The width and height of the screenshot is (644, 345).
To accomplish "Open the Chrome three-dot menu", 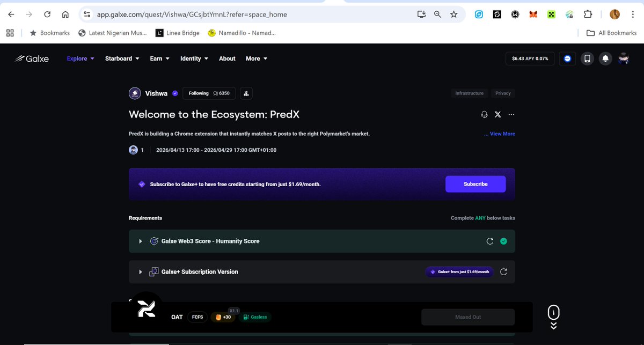I will (633, 14).
